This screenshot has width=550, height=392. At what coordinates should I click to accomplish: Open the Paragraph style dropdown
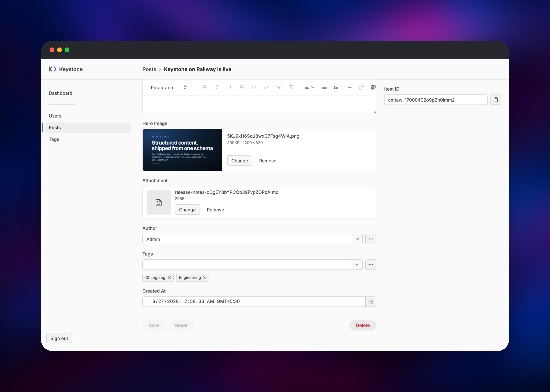[169, 87]
